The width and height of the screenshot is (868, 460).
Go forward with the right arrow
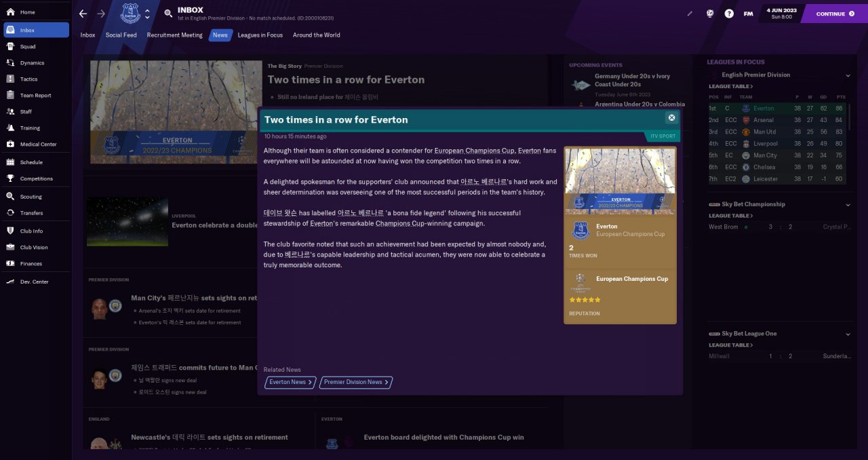pyautogui.click(x=101, y=14)
